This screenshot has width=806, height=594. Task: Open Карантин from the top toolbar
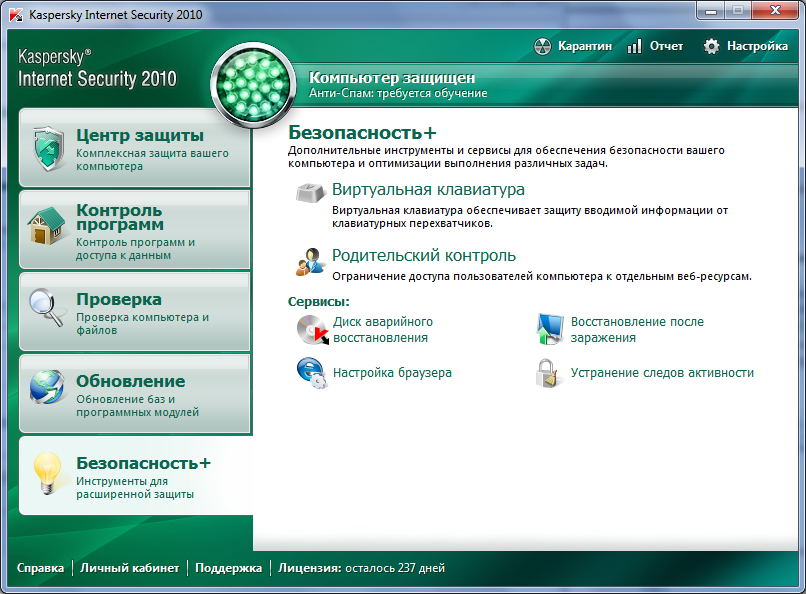tap(572, 46)
